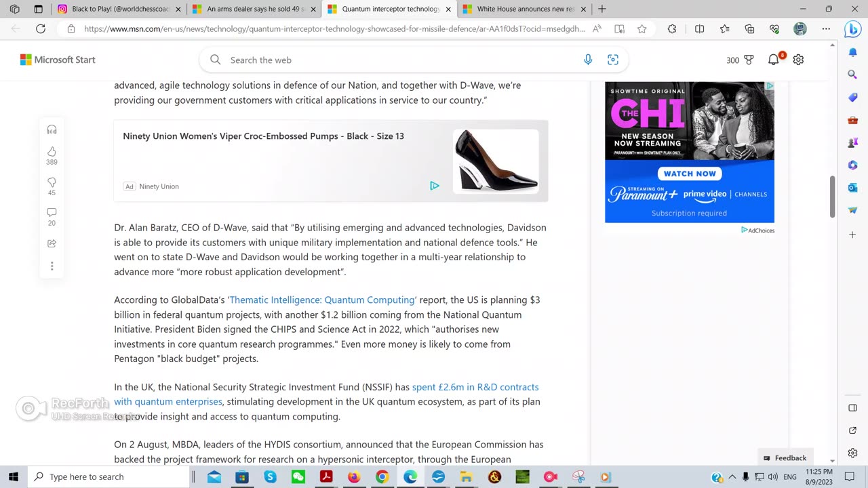Open the Read Aloud option in address bar
868x488 pixels.
[597, 29]
